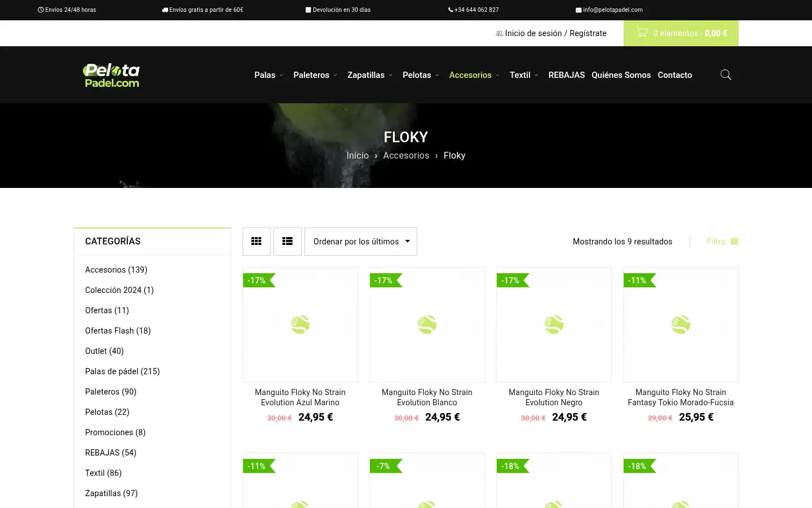The width and height of the screenshot is (812, 508).
Task: Open Ofertas (11) category
Action: [107, 310]
